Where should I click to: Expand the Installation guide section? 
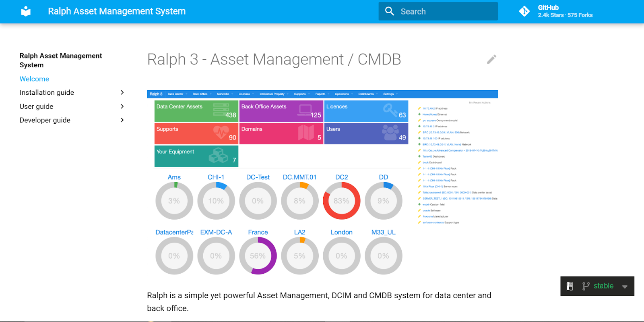122,93
